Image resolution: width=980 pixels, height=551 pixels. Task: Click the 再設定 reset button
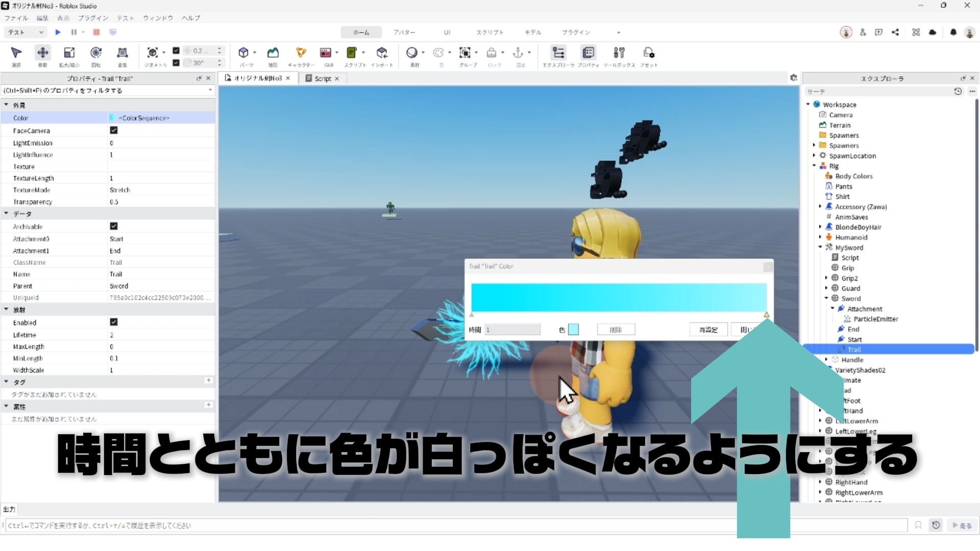click(x=708, y=330)
